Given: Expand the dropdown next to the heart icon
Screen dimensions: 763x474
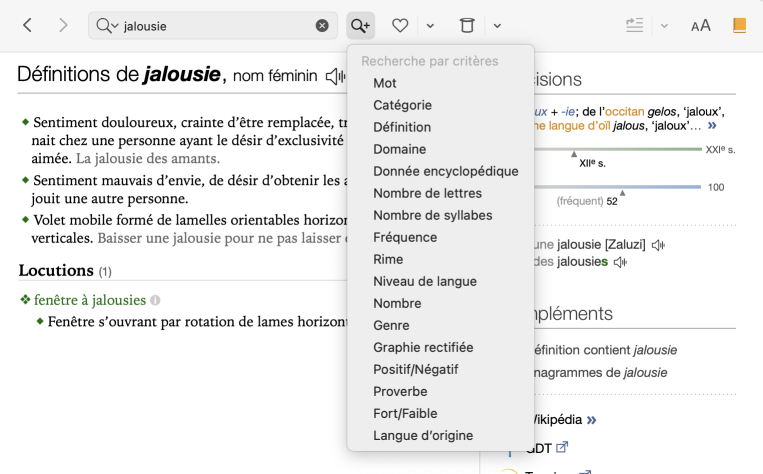Looking at the screenshot, I should 430,25.
